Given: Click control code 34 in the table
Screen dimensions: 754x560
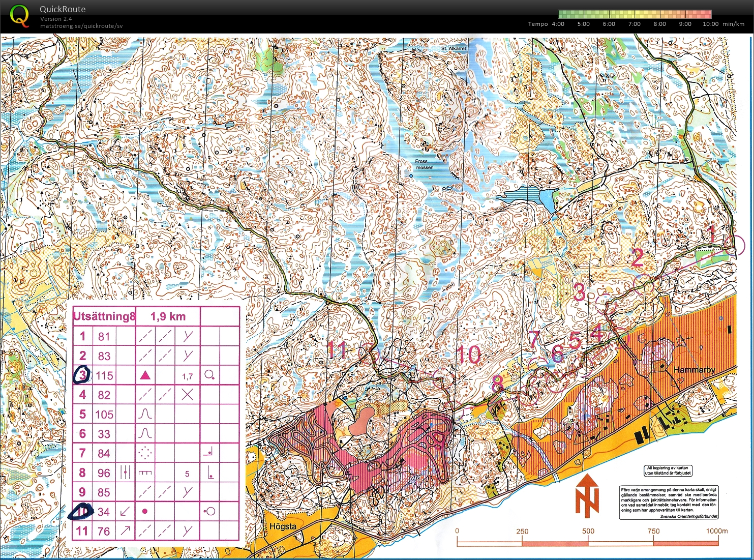Looking at the screenshot, I should tap(104, 512).
